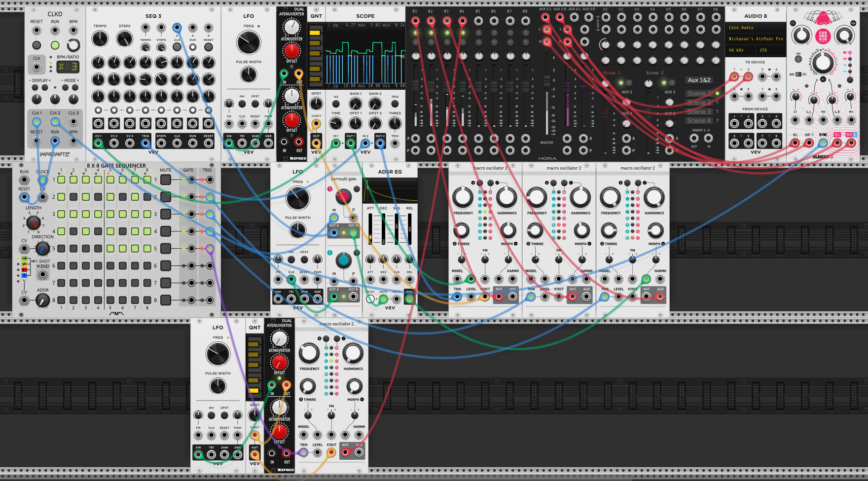Open the 256 block size selector on Audio 8
This screenshot has height=481, width=868.
click(x=770, y=50)
